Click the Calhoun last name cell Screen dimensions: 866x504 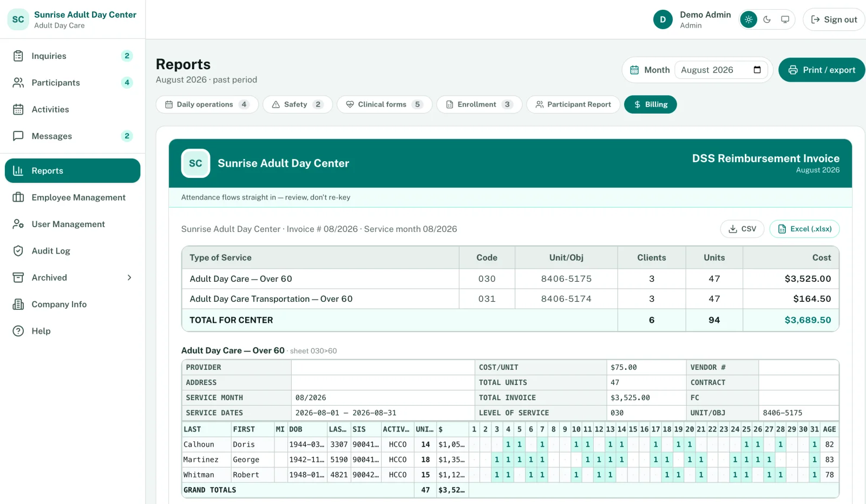(x=206, y=445)
